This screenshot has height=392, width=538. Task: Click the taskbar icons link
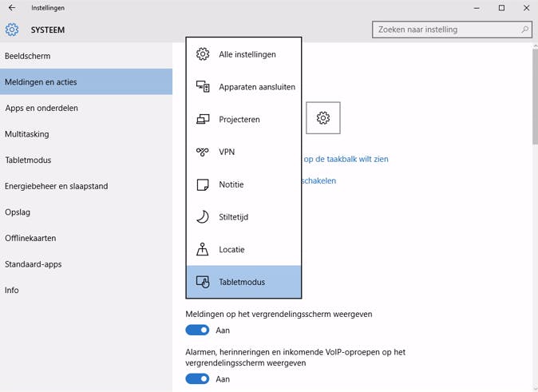346,159
